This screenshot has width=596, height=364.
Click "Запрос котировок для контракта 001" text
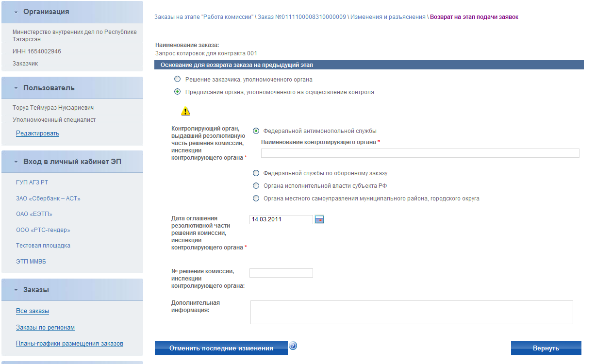(206, 53)
